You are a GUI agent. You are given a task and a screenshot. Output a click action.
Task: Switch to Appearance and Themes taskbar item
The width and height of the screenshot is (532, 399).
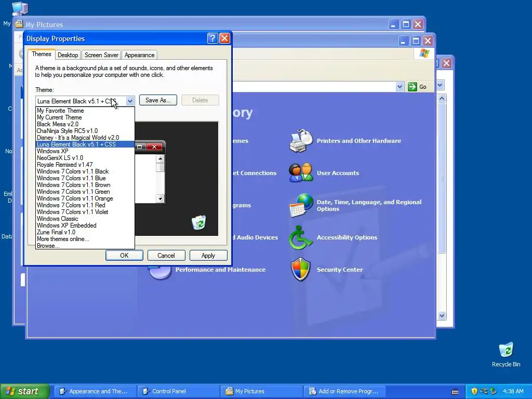tap(95, 391)
